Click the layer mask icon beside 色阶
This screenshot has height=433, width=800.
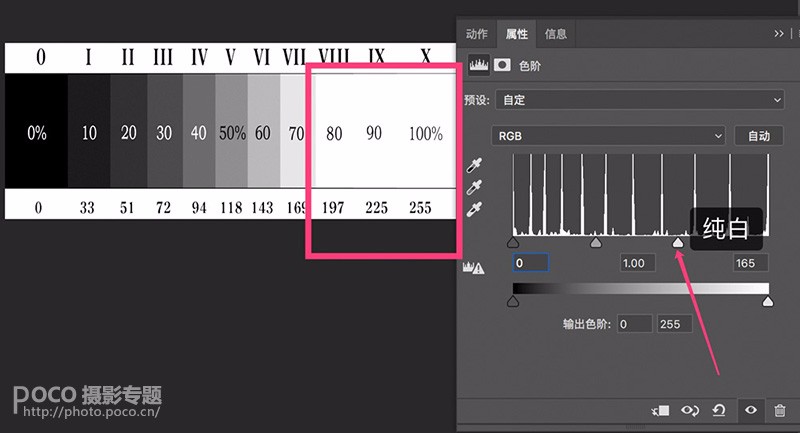[x=502, y=65]
